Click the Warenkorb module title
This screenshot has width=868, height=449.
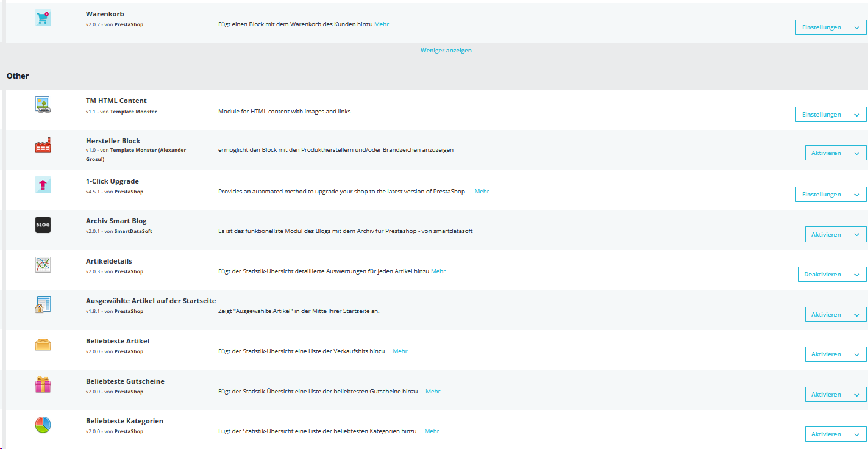click(105, 14)
